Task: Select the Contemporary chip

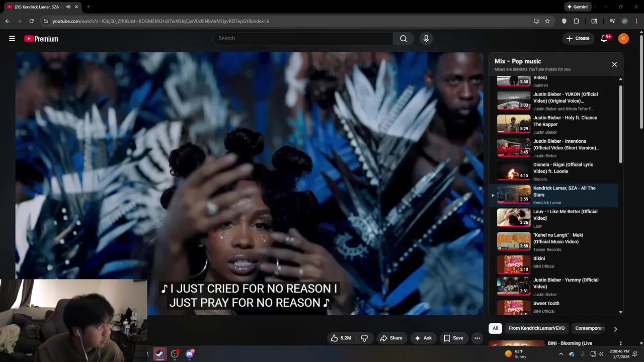Action: point(590,328)
